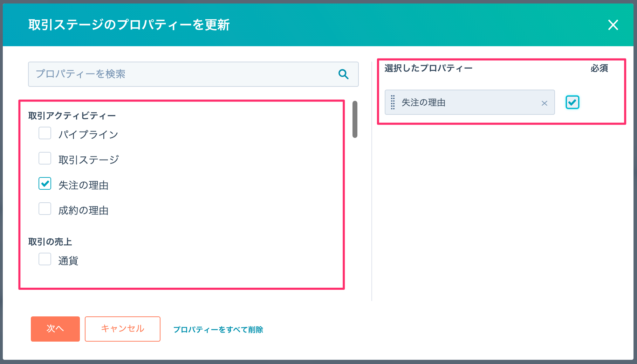This screenshot has height=364, width=637.
Task: Click the 取引の売上 section heading
Action: click(x=50, y=241)
